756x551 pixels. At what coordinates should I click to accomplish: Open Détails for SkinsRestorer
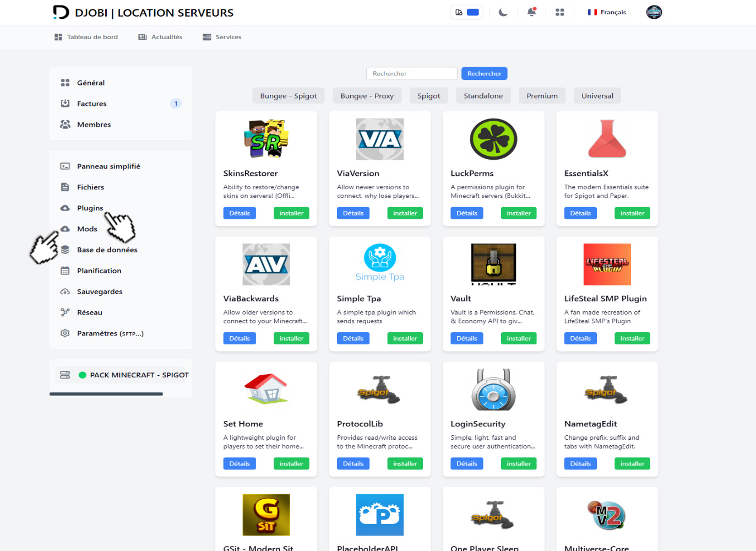pyautogui.click(x=240, y=213)
